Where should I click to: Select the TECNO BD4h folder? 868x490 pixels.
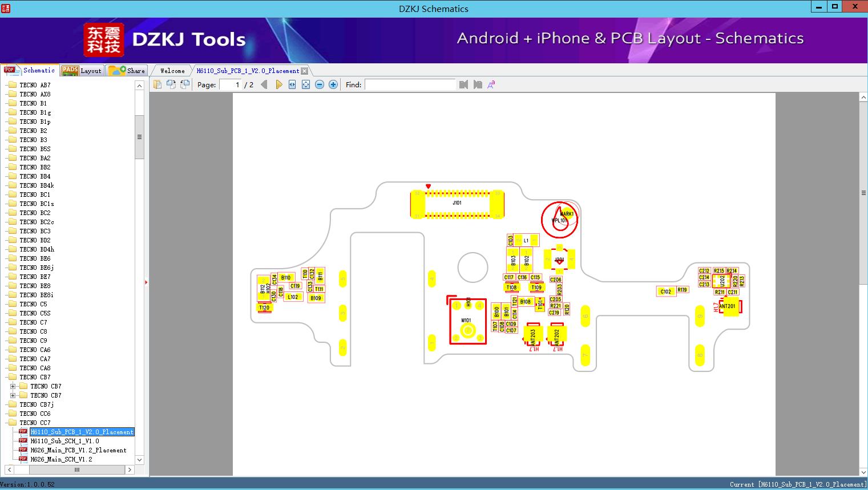(37, 249)
